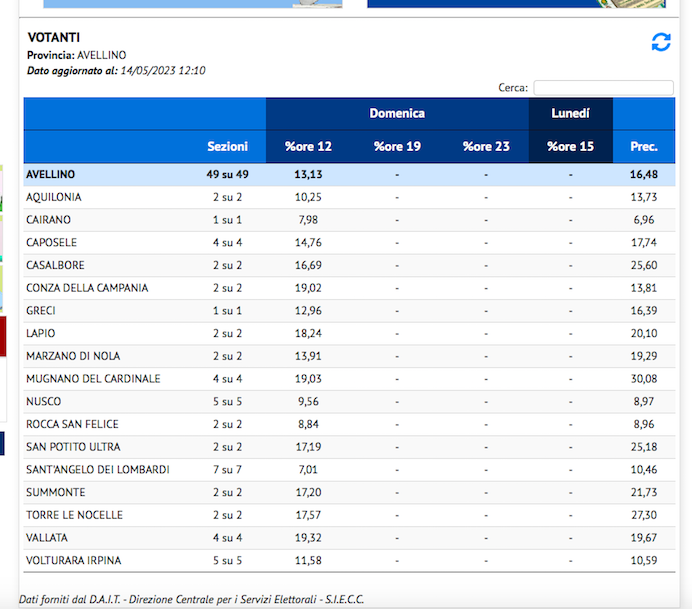The width and height of the screenshot is (692, 609).
Task: Sort by the %ore 19 column header
Action: tap(397, 147)
